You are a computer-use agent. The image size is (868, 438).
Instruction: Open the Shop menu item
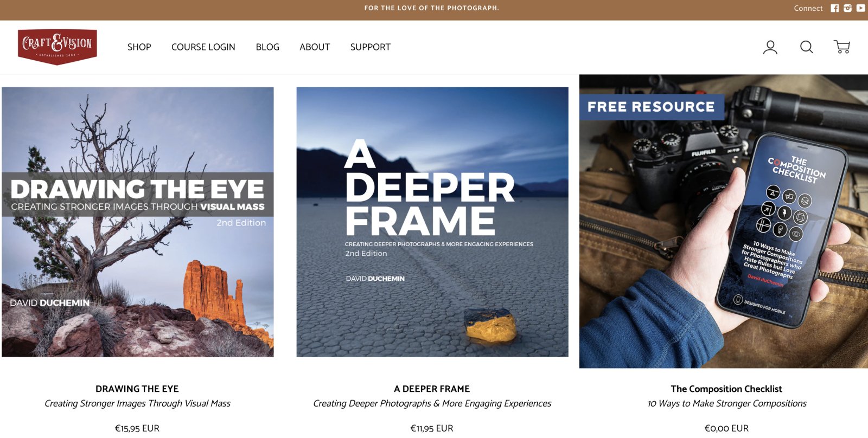[139, 47]
